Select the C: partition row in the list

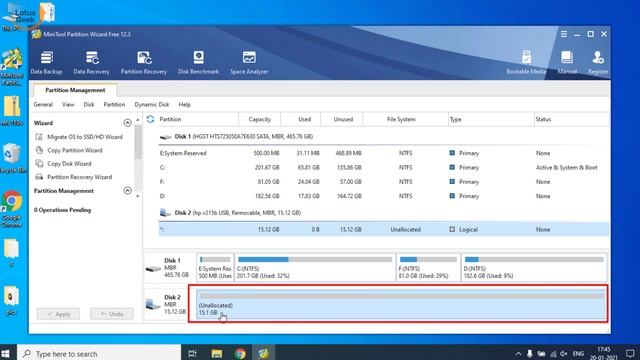point(384,167)
